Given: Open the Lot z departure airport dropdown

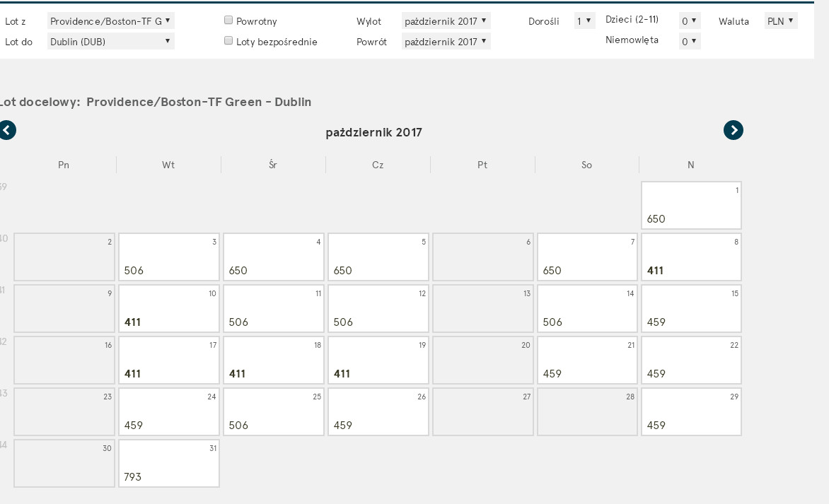Looking at the screenshot, I should click(110, 21).
